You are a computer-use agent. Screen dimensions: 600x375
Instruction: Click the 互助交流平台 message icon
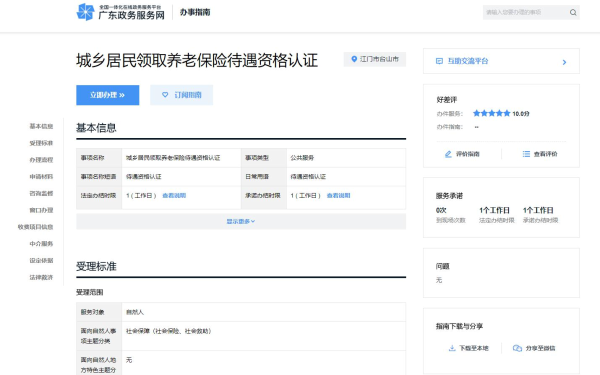(x=439, y=61)
